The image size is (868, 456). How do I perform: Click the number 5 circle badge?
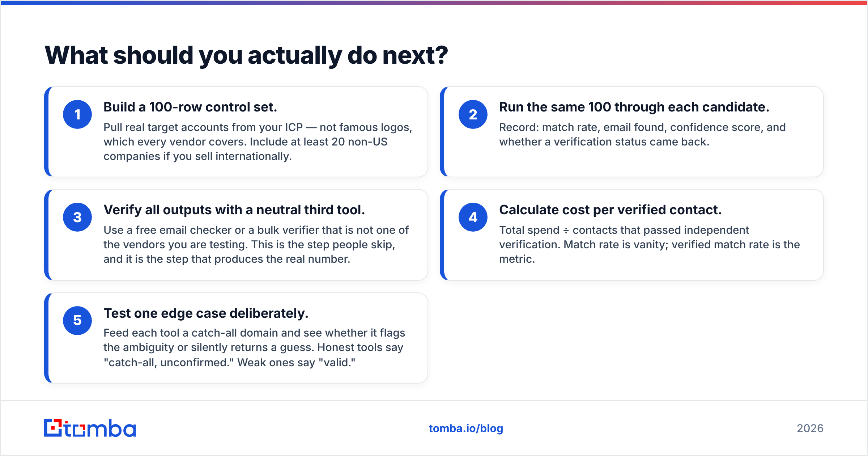click(x=77, y=320)
